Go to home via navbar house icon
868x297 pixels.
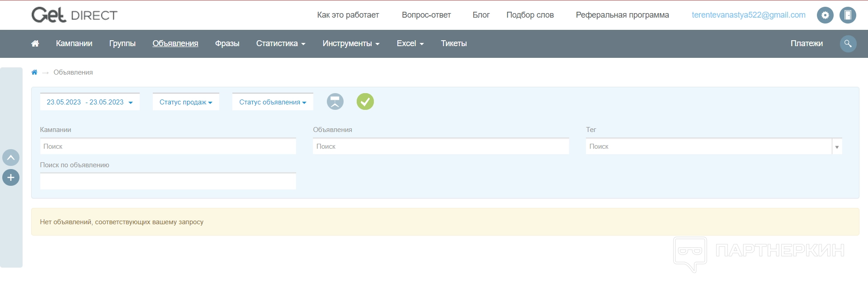click(x=35, y=43)
